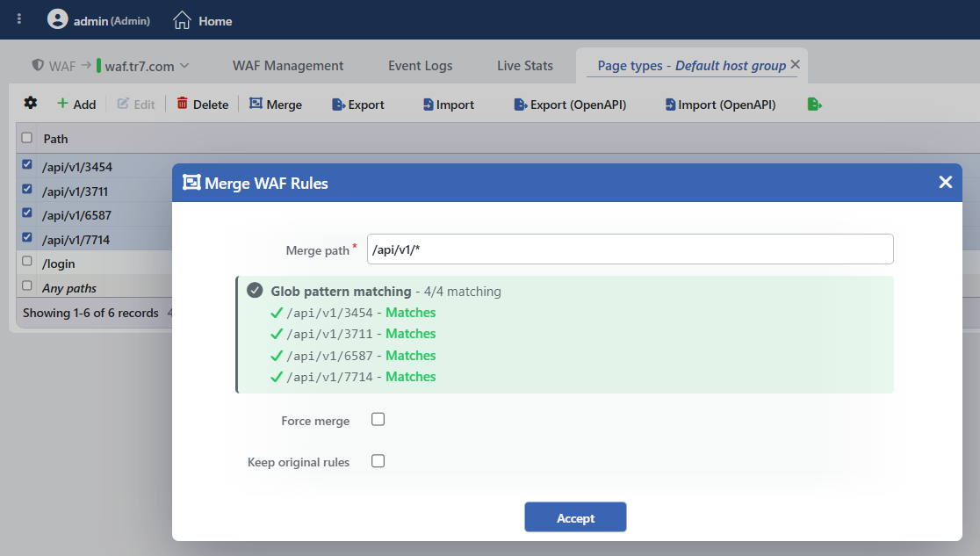Enable the Force merge checkbox
Screen dimensions: 980x556
coord(378,420)
